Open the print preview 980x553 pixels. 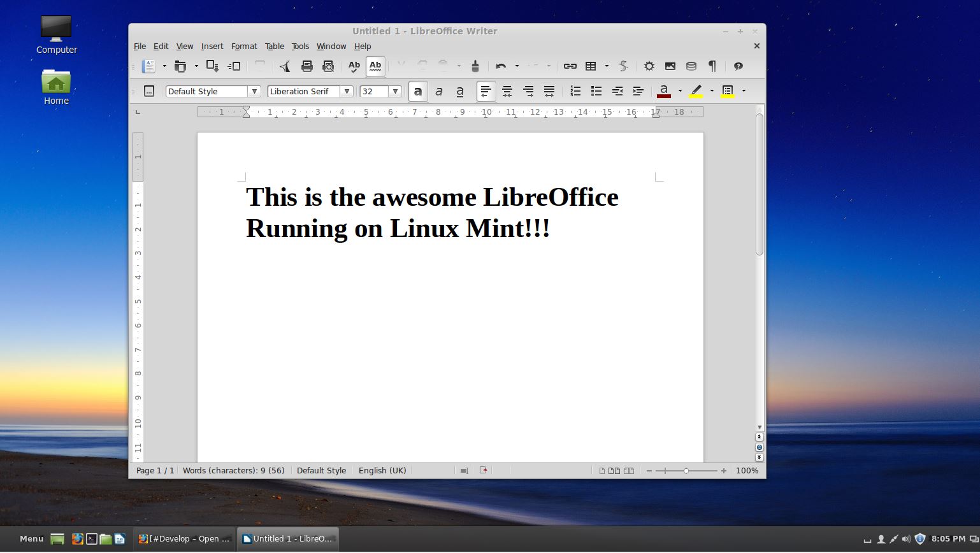click(328, 66)
